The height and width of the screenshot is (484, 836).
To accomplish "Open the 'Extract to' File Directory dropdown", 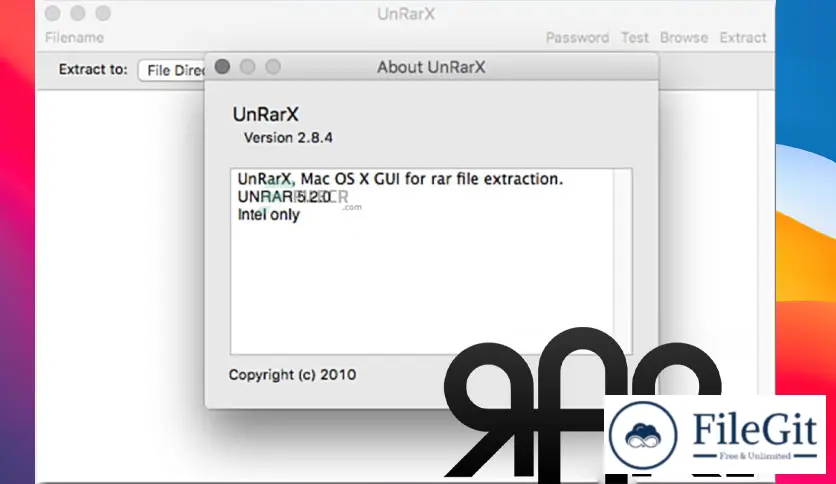I will pyautogui.click(x=172, y=70).
